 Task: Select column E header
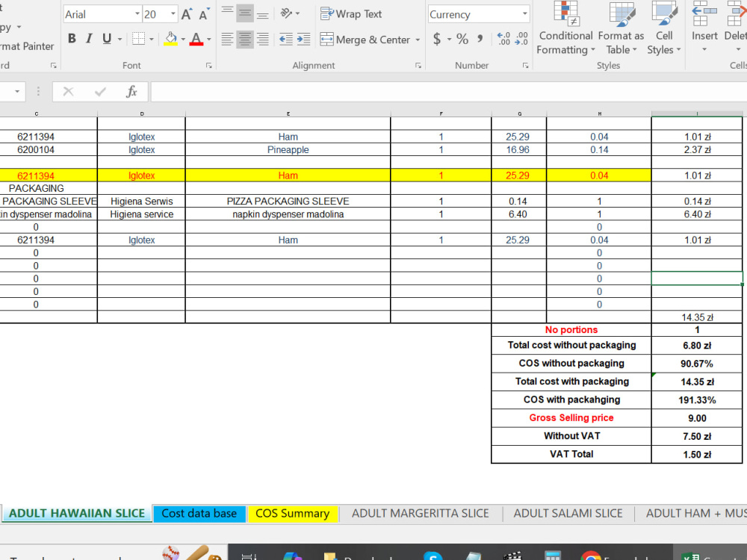click(288, 113)
